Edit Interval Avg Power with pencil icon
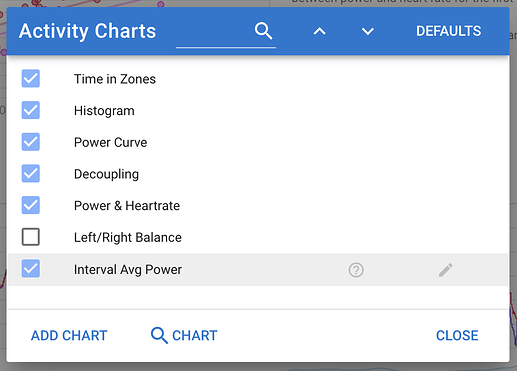The width and height of the screenshot is (517, 371). (446, 270)
